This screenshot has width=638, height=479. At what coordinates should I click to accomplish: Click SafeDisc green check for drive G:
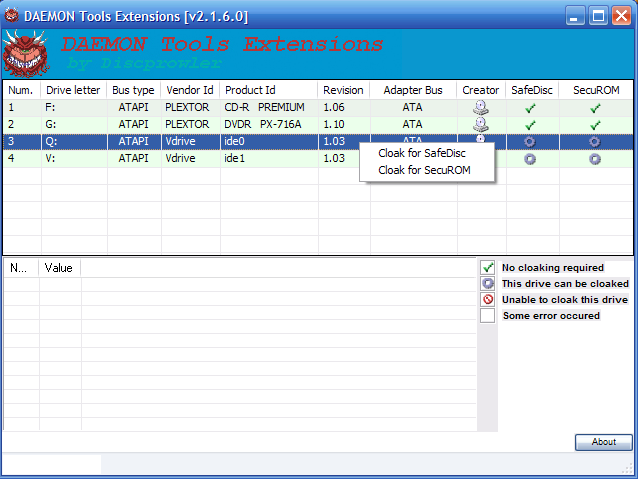click(530, 125)
